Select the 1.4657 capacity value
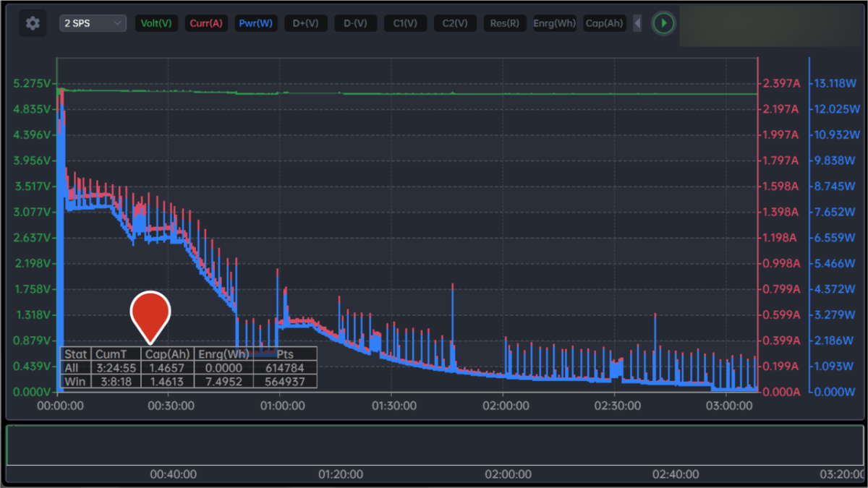Image resolution: width=868 pixels, height=488 pixels. tap(168, 367)
